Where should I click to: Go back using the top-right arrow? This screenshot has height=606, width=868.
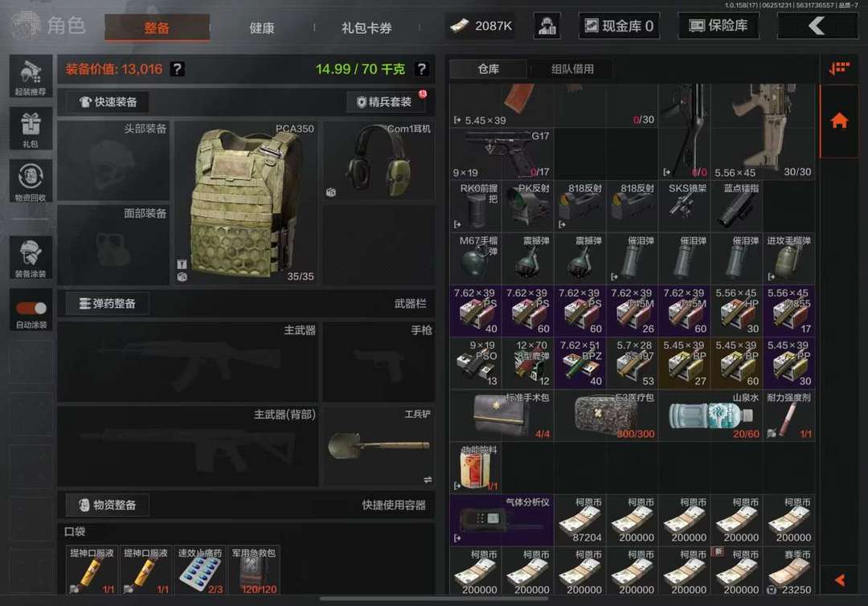(x=817, y=26)
